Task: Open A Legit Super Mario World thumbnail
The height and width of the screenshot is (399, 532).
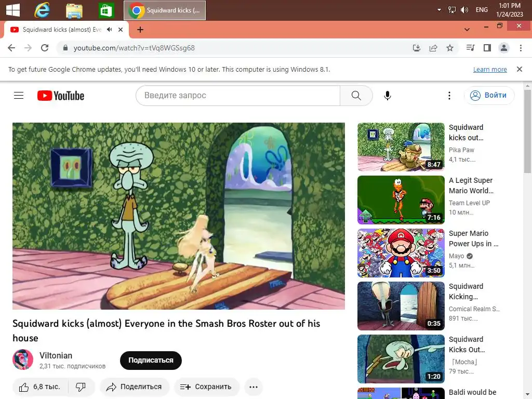Action: 401,200
